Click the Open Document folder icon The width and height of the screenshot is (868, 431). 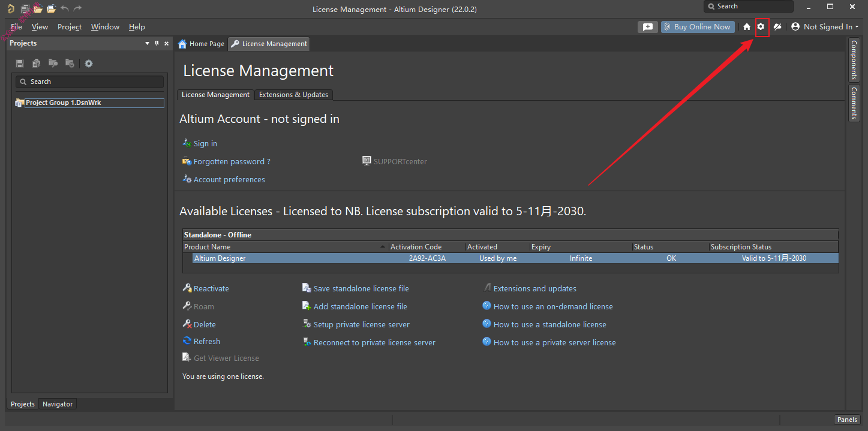pos(38,9)
